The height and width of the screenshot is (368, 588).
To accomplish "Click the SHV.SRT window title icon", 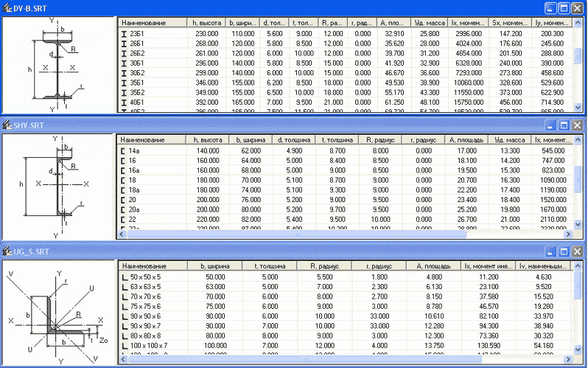I will pos(7,126).
